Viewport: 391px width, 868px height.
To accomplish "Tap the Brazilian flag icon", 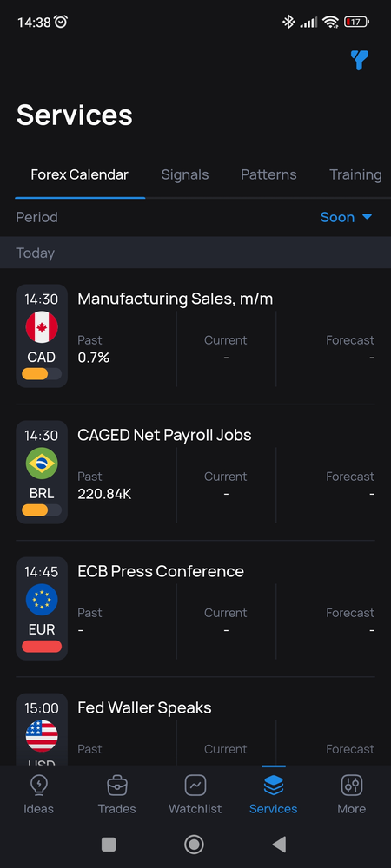I will pos(42,464).
